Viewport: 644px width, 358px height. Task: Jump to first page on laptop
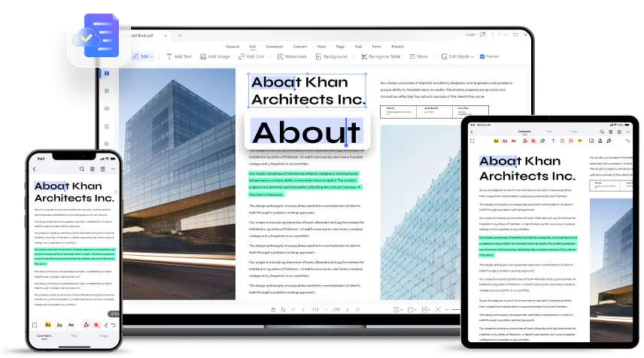(x=293, y=310)
